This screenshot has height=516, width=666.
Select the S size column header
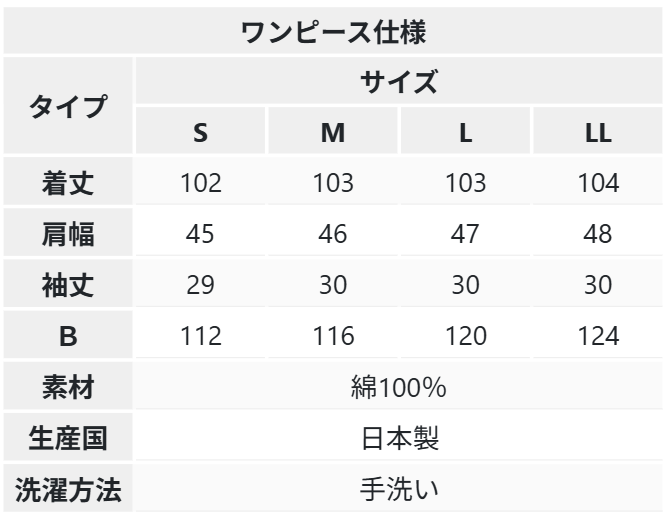click(x=200, y=133)
